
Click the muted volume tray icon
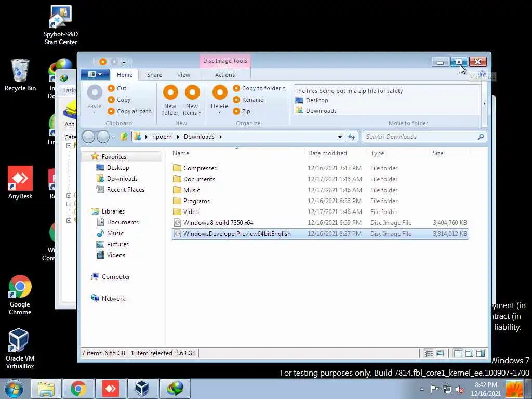tap(460, 390)
